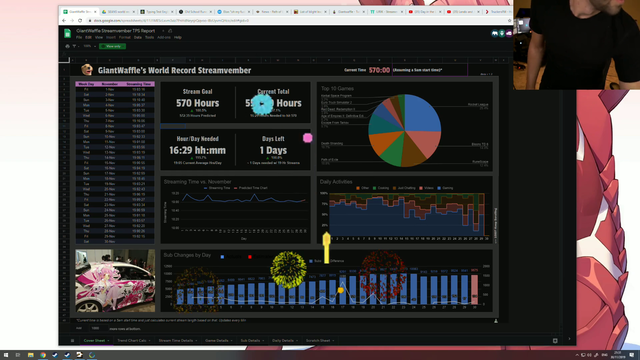
Task: Click the 16:29 hh:mm value
Action: click(x=198, y=150)
